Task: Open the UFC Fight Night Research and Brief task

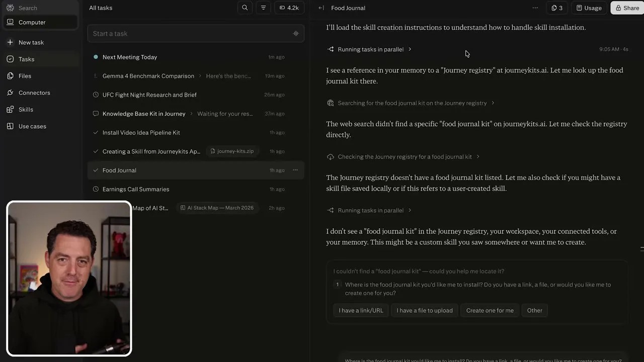Action: tap(196, 95)
